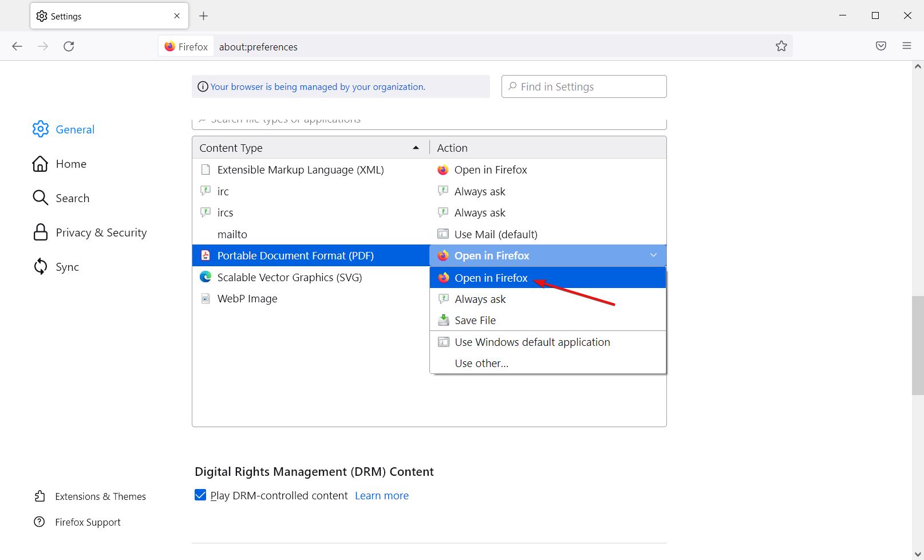924x560 pixels.
Task: Click the Home house icon
Action: click(40, 164)
